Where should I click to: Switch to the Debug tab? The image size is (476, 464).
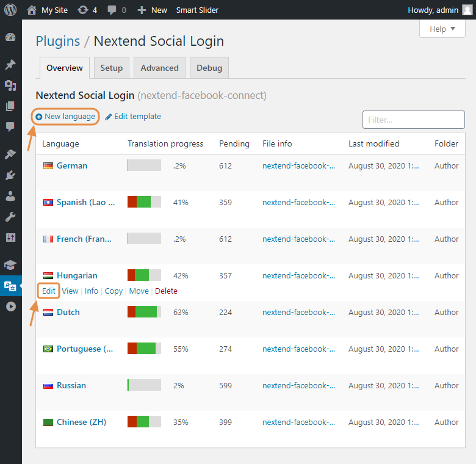(209, 68)
